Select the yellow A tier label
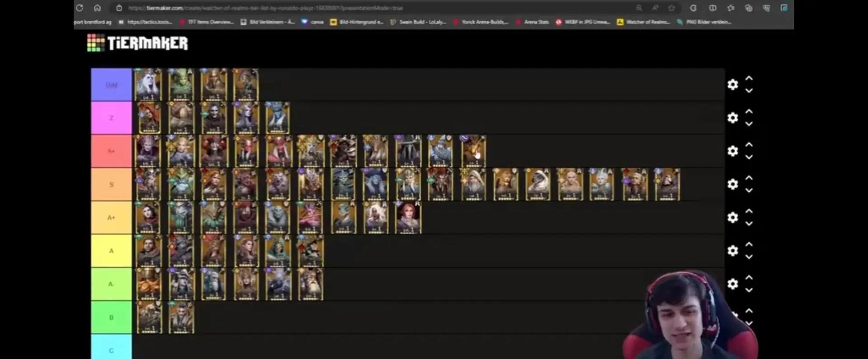Screen dimensions: 868x359 111,251
